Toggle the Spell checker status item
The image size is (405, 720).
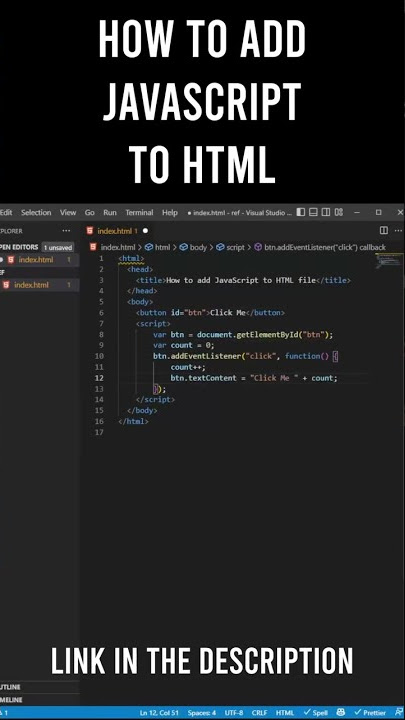(316, 713)
